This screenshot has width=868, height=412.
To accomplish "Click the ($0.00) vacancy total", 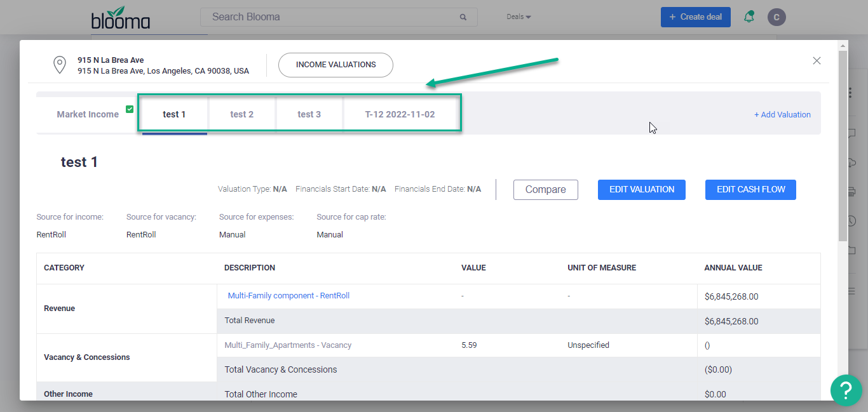I will point(719,369).
